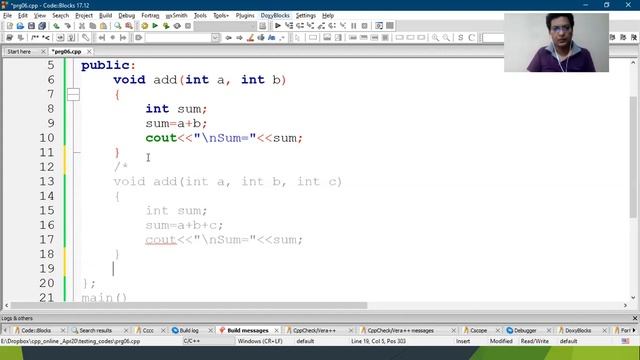Toggle the S source formatting icon
Screen dimensions: 640x360
[460, 38]
